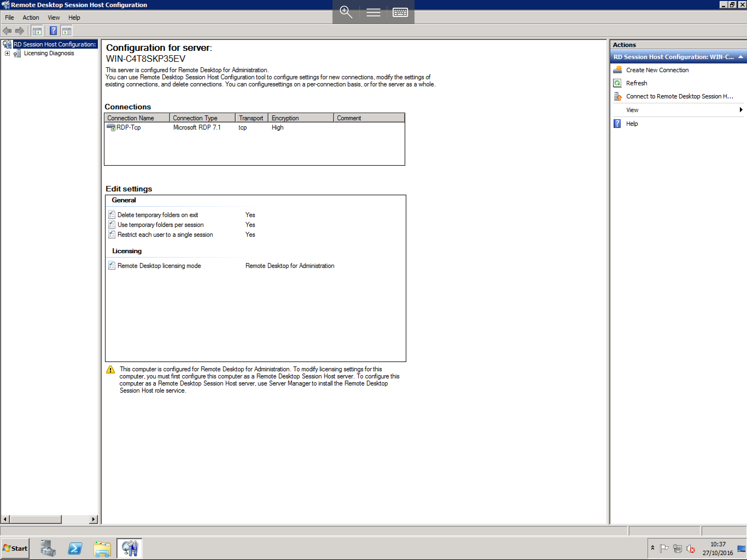Click the Comment column header
This screenshot has width=747, height=560.
(369, 118)
